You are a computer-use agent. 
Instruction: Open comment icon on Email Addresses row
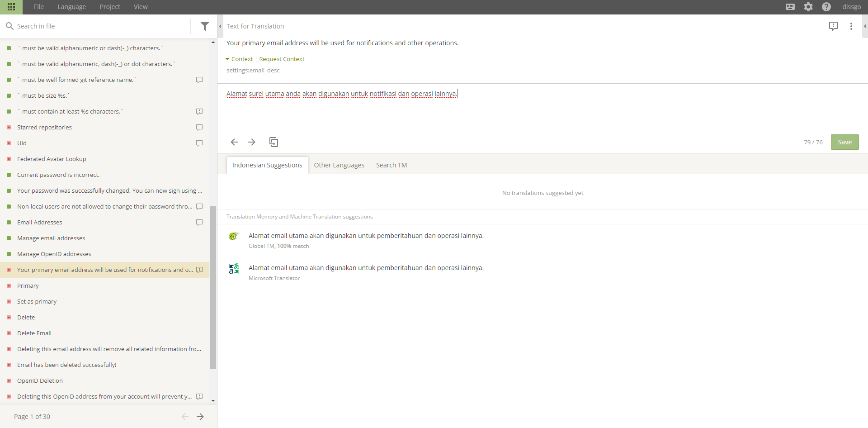[199, 223]
